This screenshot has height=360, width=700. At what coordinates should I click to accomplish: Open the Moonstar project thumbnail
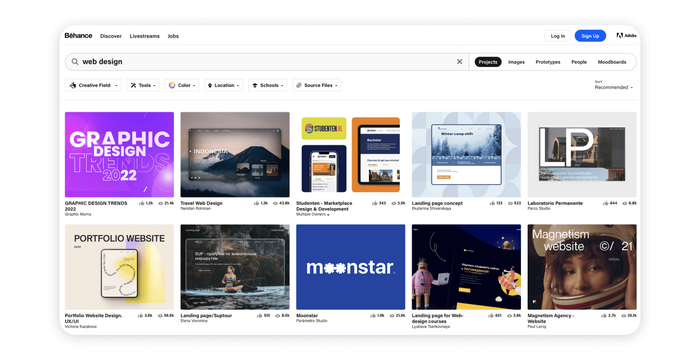coord(350,267)
